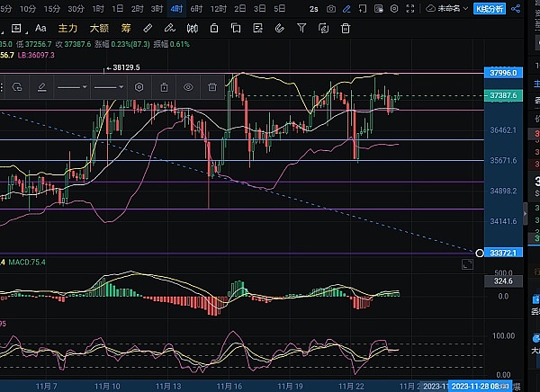Open the line style dropdown
The height and width of the screenshot is (392, 540).
[x=72, y=87]
